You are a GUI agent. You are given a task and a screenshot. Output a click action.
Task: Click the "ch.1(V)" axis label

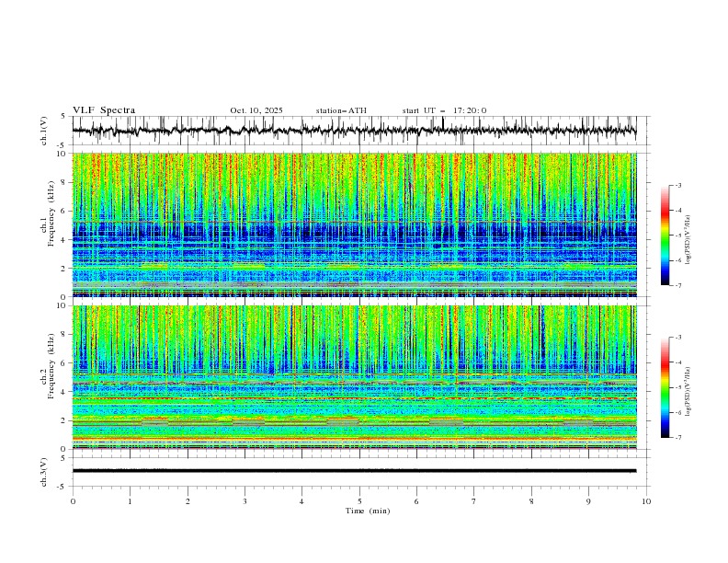(44, 131)
